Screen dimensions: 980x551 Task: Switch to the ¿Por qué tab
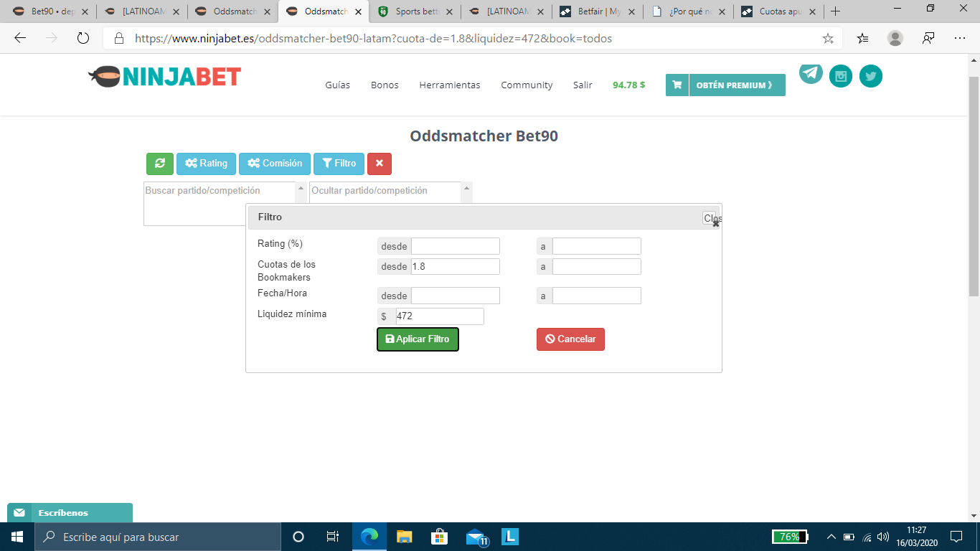coord(688,11)
